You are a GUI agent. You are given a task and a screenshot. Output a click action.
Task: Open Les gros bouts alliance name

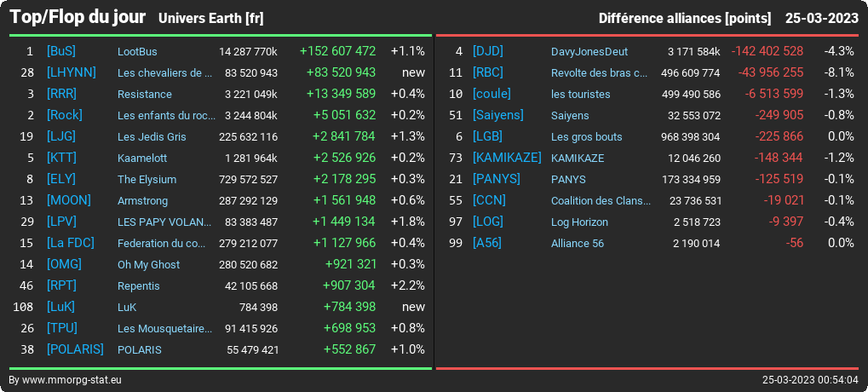(587, 136)
